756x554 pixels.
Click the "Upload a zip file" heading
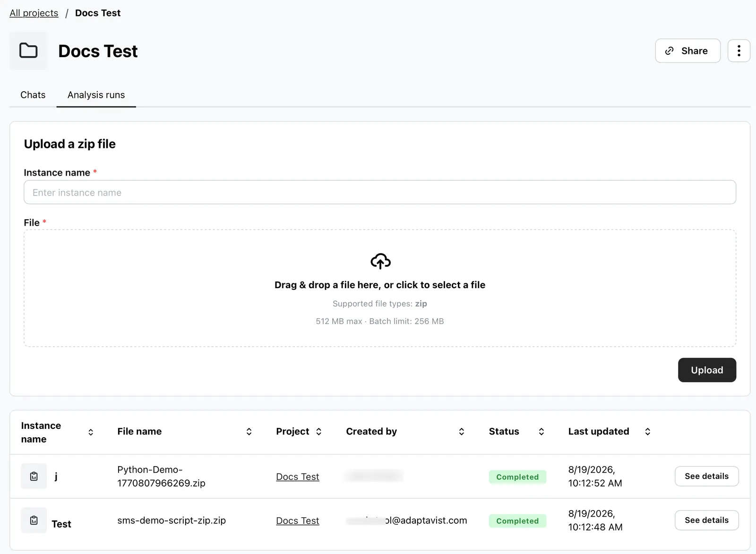click(70, 144)
